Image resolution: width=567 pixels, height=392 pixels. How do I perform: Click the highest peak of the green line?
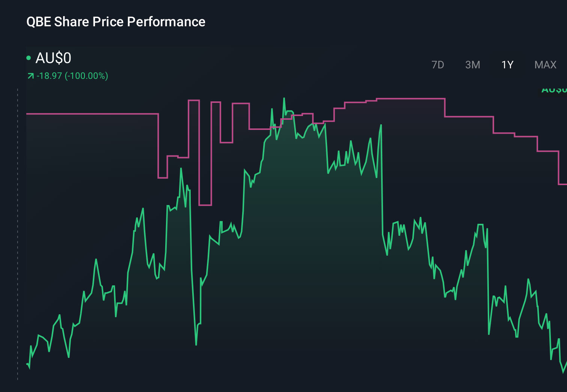284,99
